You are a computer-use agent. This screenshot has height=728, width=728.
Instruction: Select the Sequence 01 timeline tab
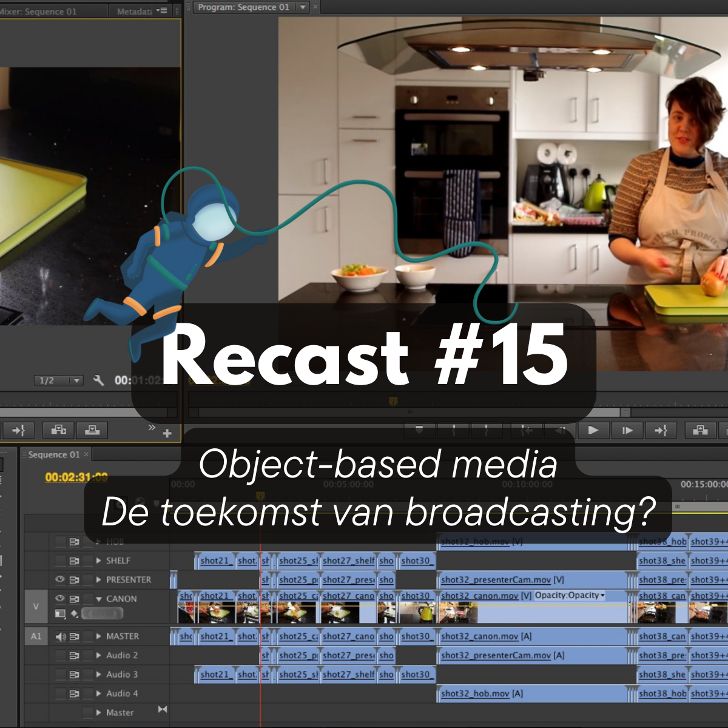click(x=55, y=454)
